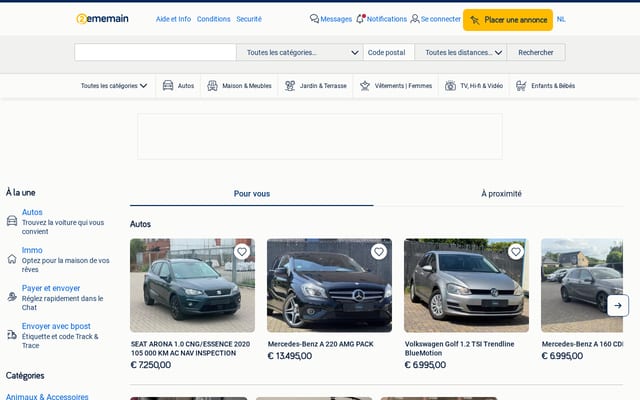This screenshot has width=640, height=400.
Task: Switch language with NL link
Action: pyautogui.click(x=561, y=19)
